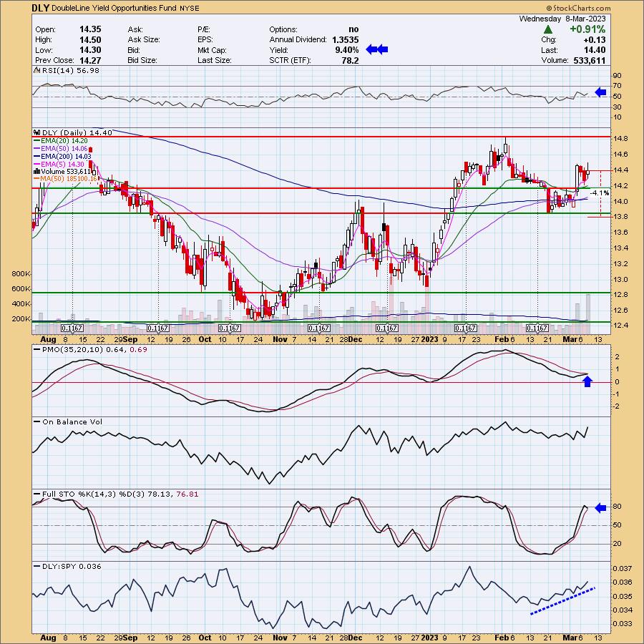The width and height of the screenshot is (644, 644).
Task: Click the DLY (Daily) 14.40 panel label
Action: tap(77, 132)
